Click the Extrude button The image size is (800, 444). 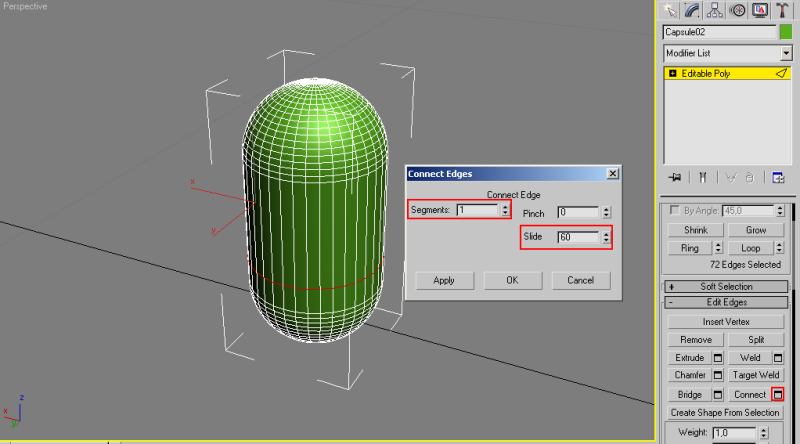(690, 358)
